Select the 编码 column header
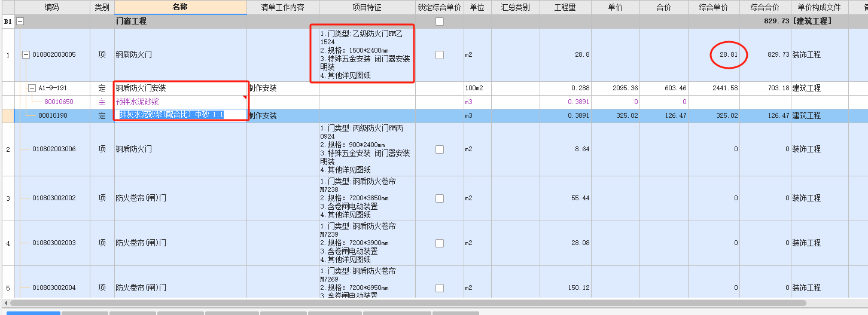Image resolution: width=868 pixels, height=315 pixels. (52, 7)
